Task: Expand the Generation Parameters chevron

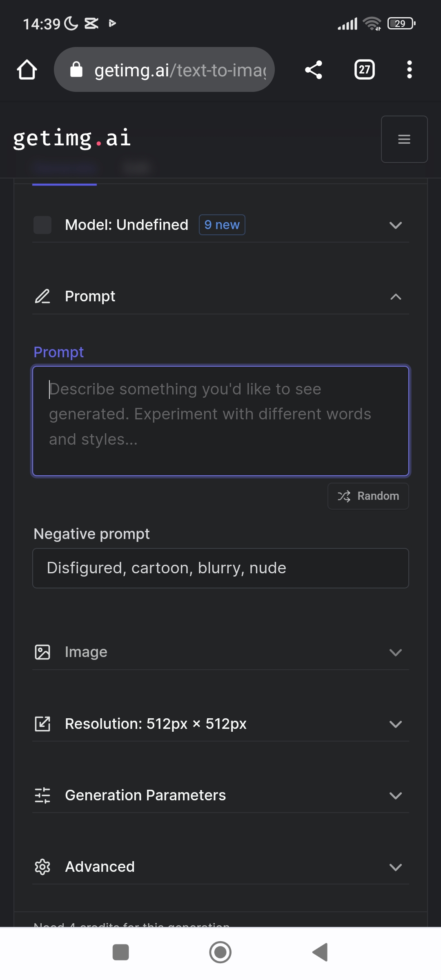Action: [x=395, y=795]
